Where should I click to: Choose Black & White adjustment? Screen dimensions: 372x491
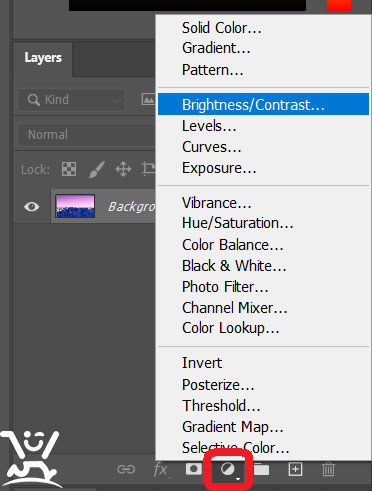click(x=263, y=266)
